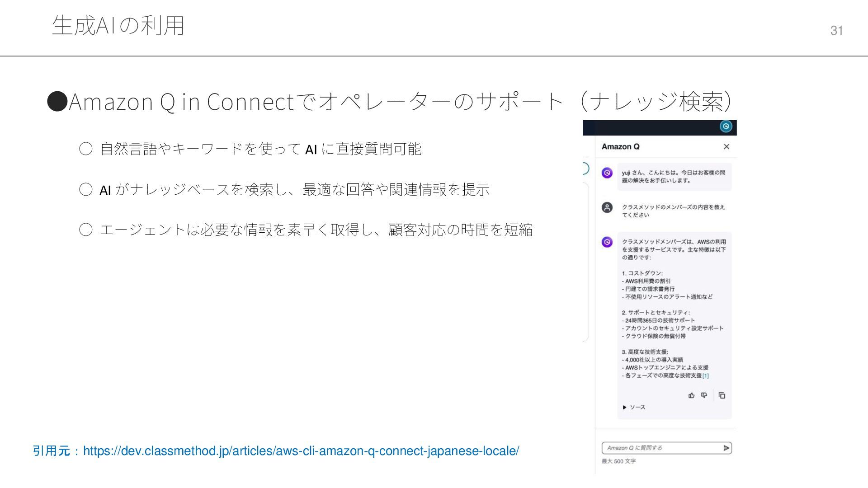
Task: Send the question with the arrow icon
Action: [726, 448]
